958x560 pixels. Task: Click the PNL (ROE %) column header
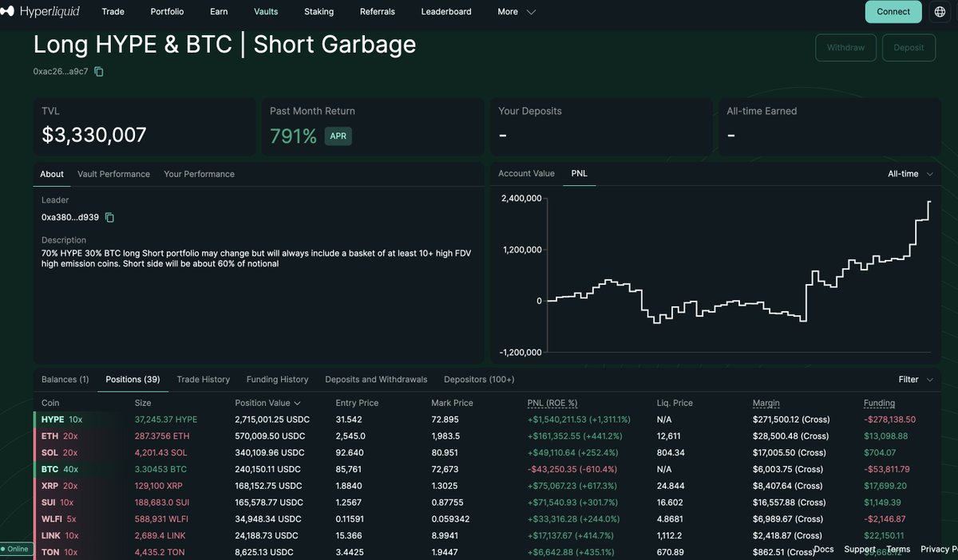coord(552,403)
